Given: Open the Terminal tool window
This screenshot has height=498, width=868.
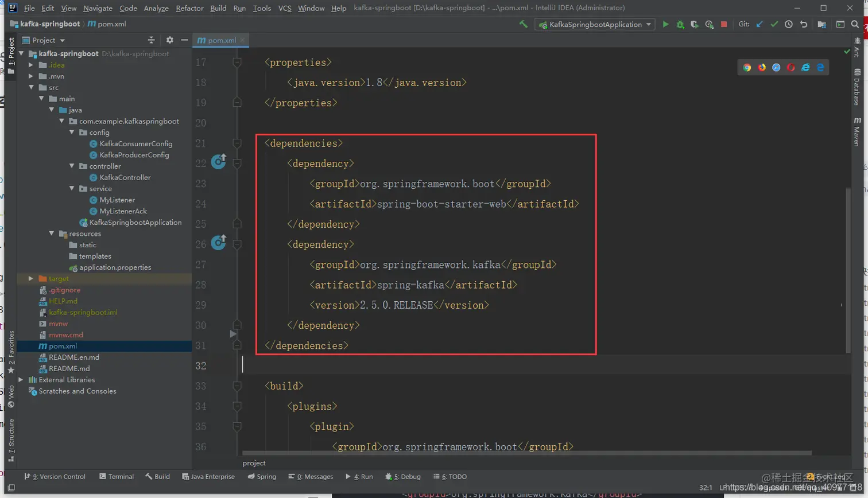Looking at the screenshot, I should (117, 477).
